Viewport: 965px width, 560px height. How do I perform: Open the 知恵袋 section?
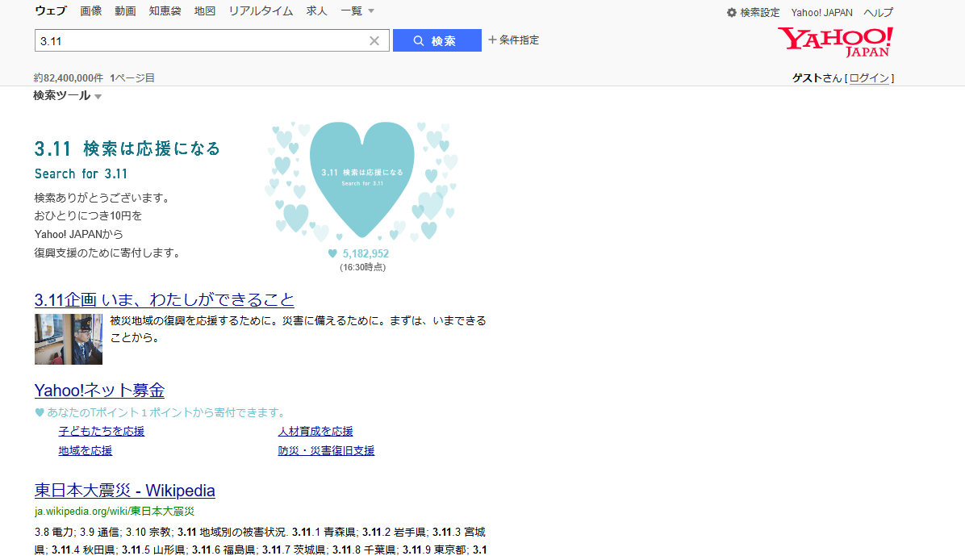pos(165,10)
